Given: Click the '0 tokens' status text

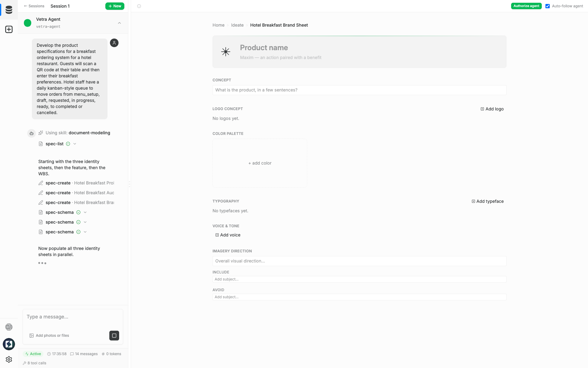Looking at the screenshot, I should click(x=114, y=354).
